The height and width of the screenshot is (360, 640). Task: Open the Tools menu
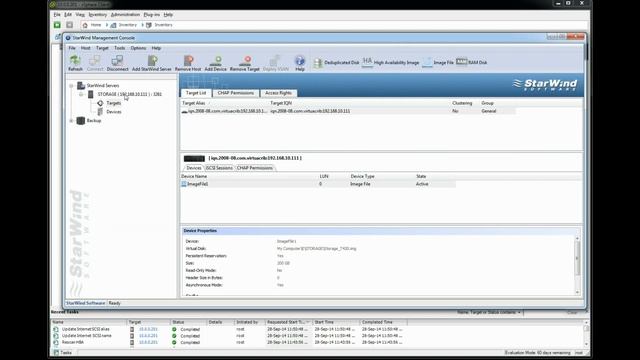coord(120,48)
